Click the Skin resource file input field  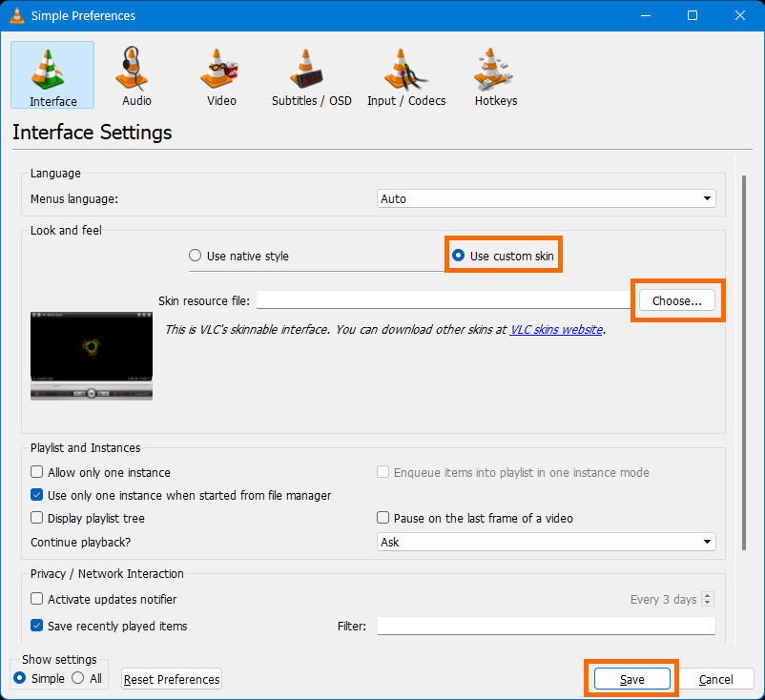[x=444, y=299]
